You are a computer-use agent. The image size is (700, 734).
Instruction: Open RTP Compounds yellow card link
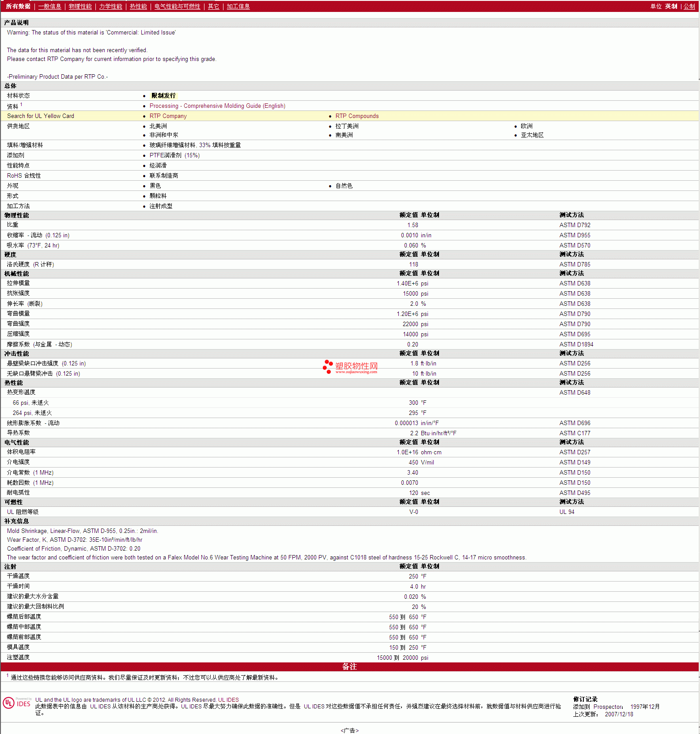pos(357,116)
